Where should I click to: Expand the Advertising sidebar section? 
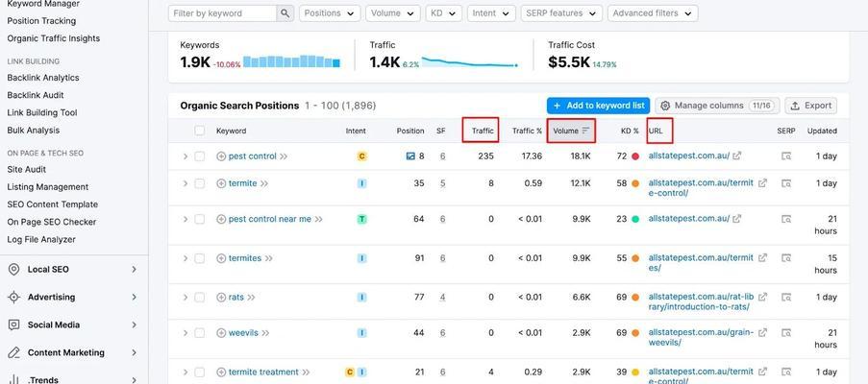pyautogui.click(x=134, y=298)
